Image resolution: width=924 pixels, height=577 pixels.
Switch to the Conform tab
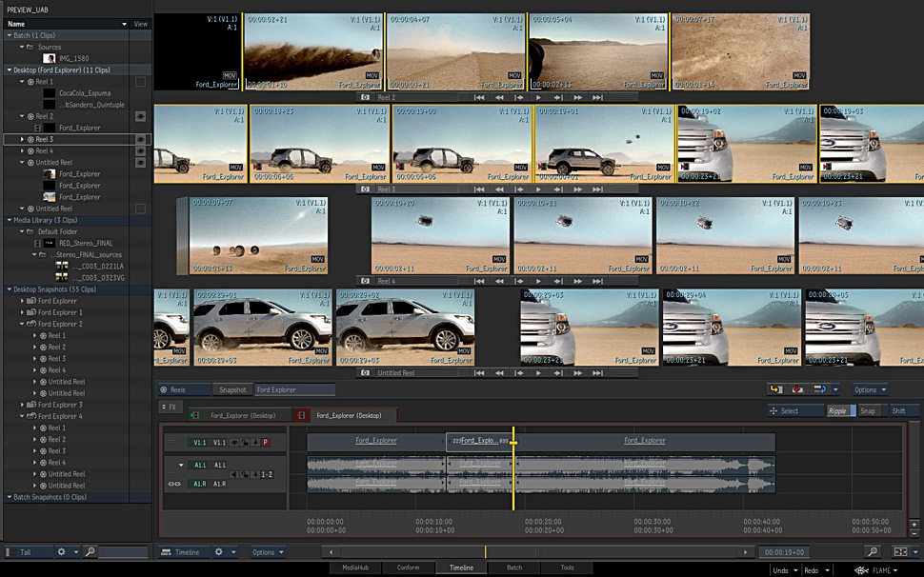point(408,567)
